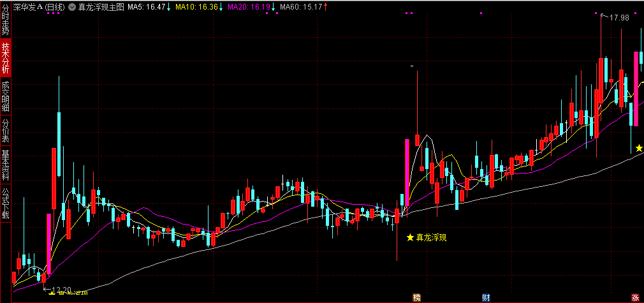Screen dimensions: 644x303
Task: Click the orange 榜 marker icon
Action: tap(417, 297)
